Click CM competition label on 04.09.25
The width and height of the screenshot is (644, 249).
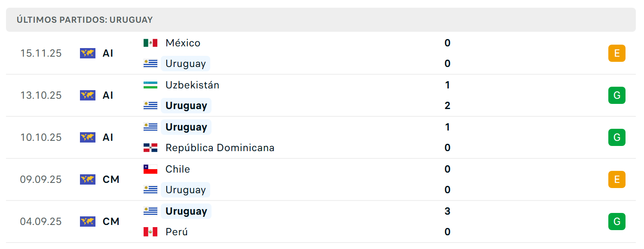[x=111, y=222]
